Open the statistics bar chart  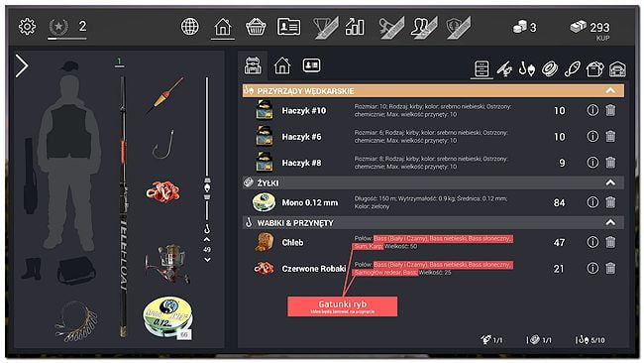tap(355, 27)
